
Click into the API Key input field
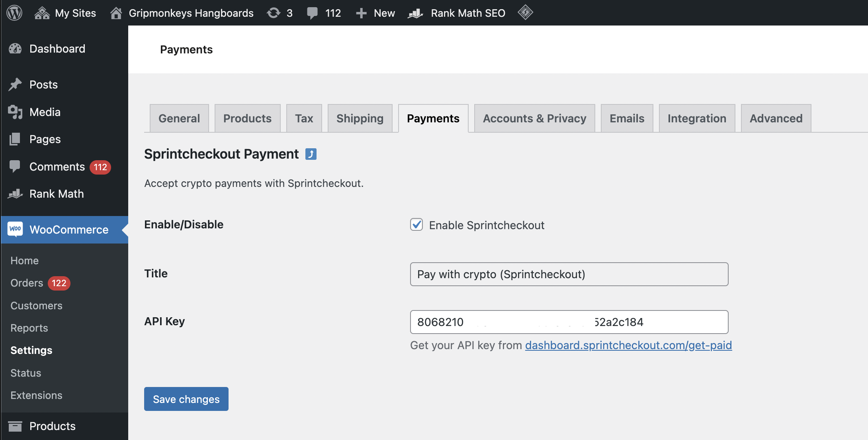[569, 322]
